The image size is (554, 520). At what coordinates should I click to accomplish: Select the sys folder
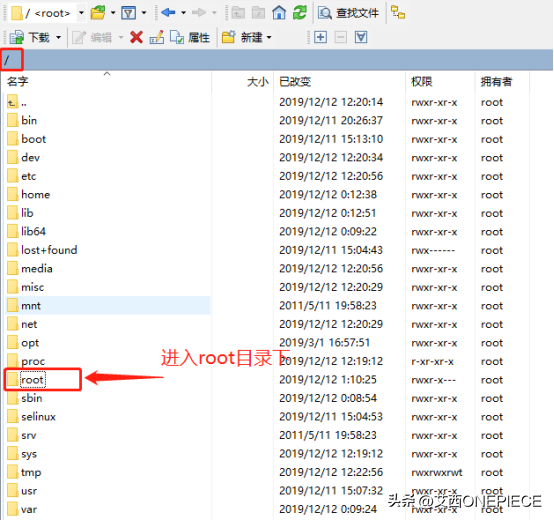[x=22, y=454]
